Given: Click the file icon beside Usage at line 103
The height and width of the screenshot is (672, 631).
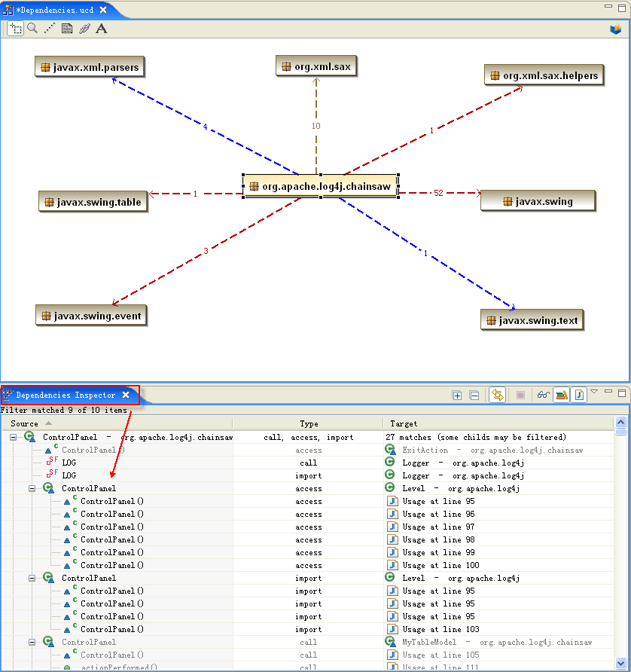Looking at the screenshot, I should tap(392, 629).
